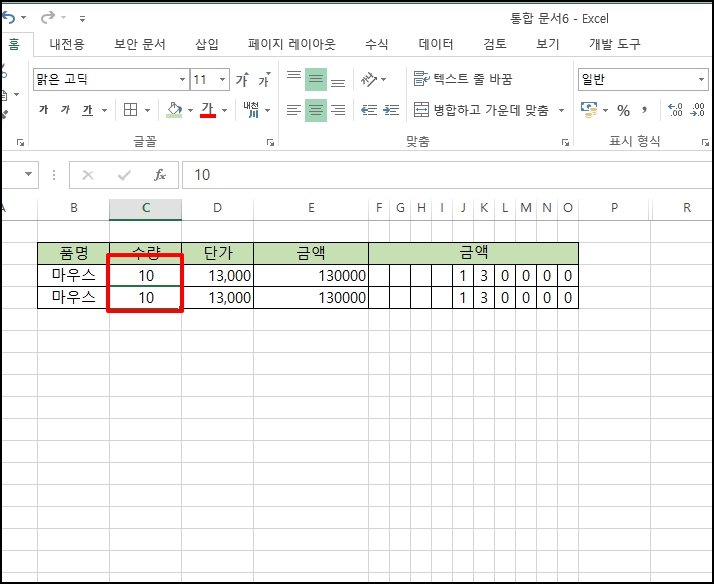Apply red font color 가

[x=208, y=110]
